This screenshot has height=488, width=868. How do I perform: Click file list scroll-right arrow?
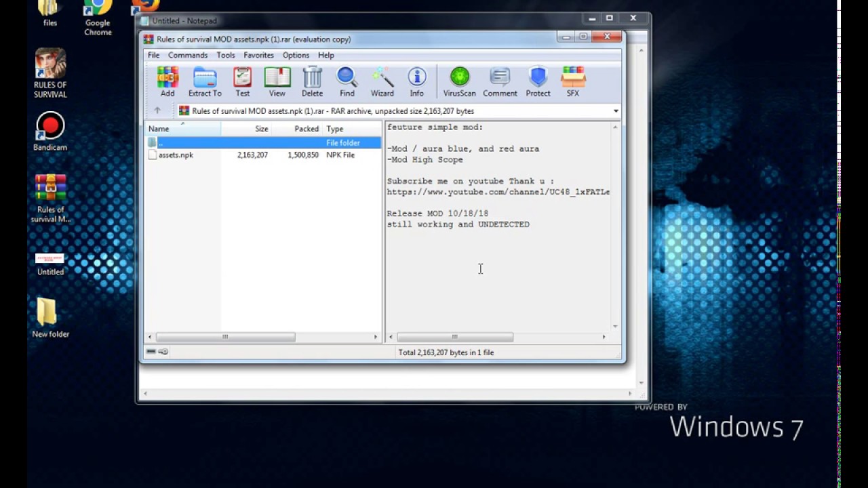click(x=376, y=337)
